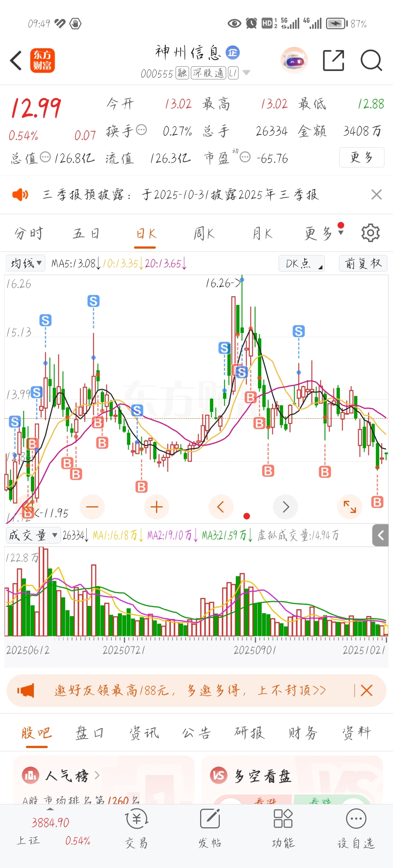The image size is (393, 868).
Task: Switch to the 周K tab
Action: coord(204,233)
